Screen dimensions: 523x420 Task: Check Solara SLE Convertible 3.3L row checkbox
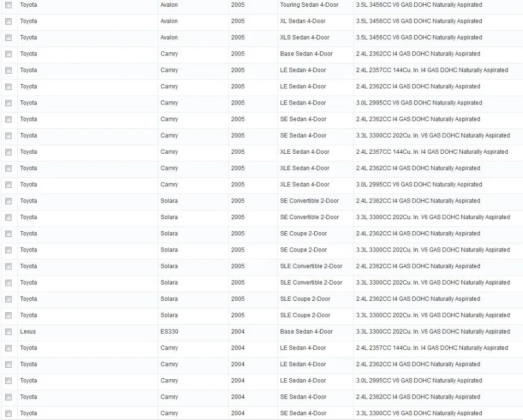pos(8,283)
